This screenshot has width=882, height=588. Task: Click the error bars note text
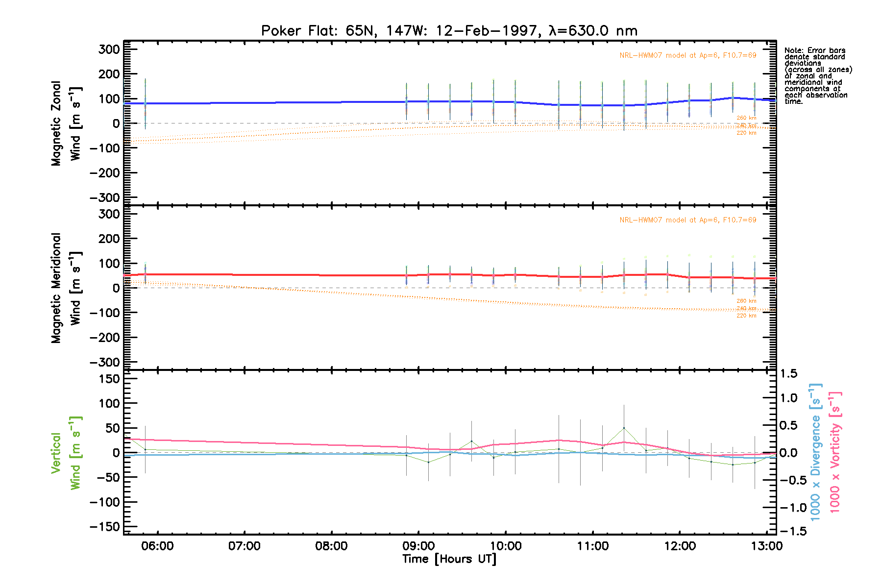817,76
